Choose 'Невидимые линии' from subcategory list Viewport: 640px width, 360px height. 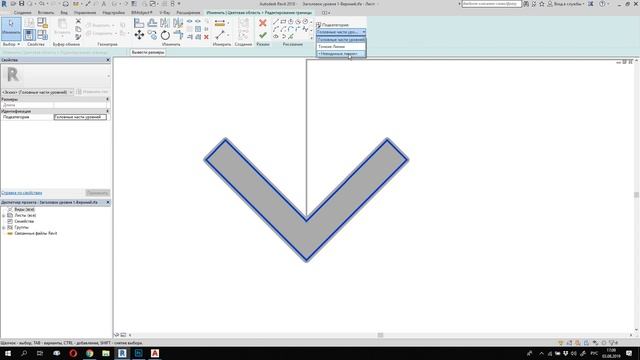(341, 53)
